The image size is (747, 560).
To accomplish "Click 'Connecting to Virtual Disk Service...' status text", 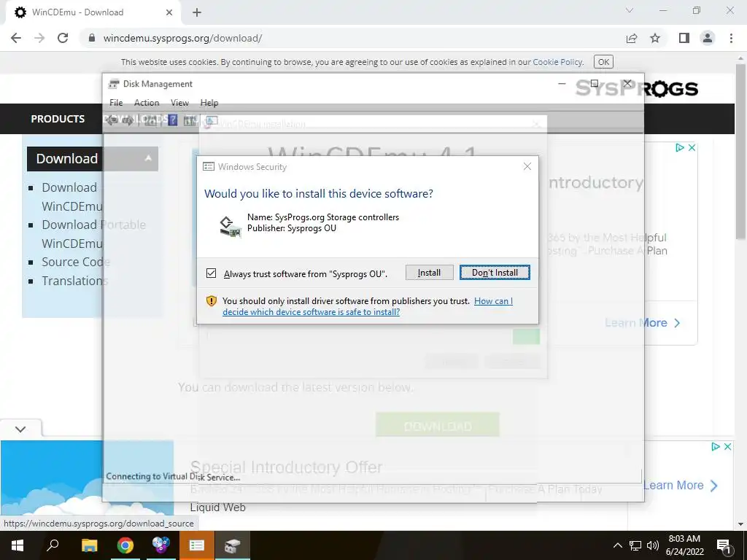I will (173, 477).
